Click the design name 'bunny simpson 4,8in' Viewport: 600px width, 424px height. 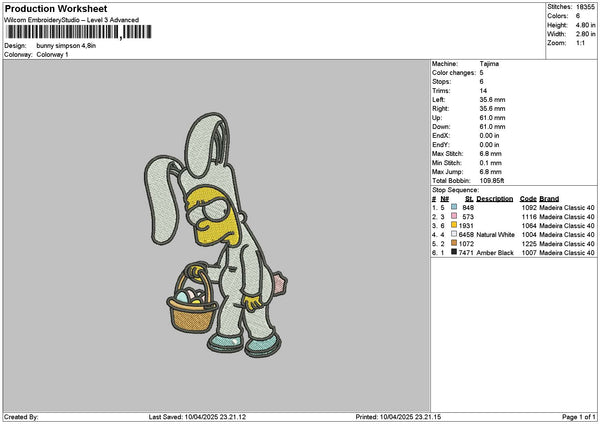tap(66, 46)
